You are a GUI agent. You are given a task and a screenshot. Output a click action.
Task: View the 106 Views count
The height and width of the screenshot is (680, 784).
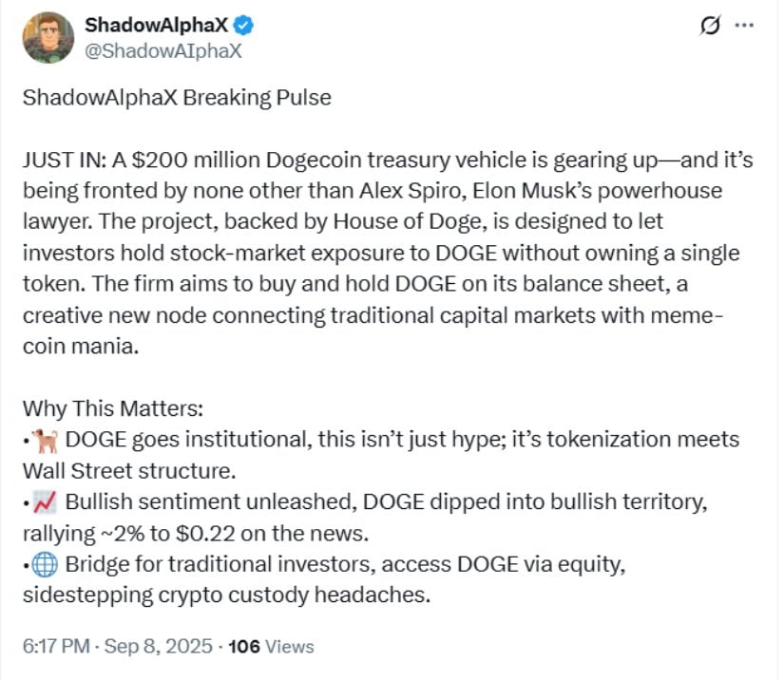point(271,647)
